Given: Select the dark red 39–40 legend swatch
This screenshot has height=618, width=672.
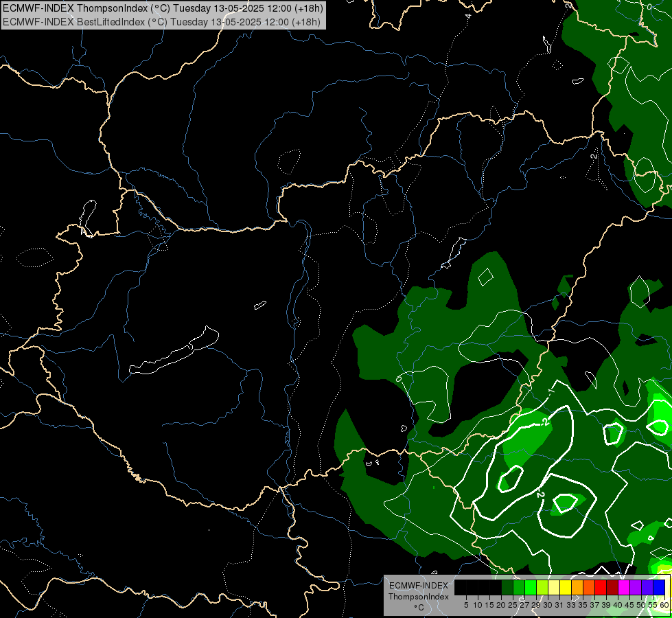Looking at the screenshot, I should point(612,587).
